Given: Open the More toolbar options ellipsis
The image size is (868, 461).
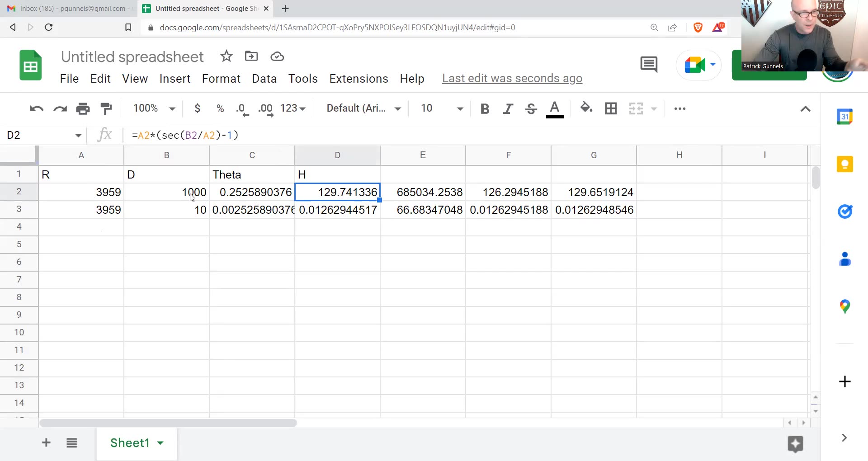Looking at the screenshot, I should click(680, 108).
